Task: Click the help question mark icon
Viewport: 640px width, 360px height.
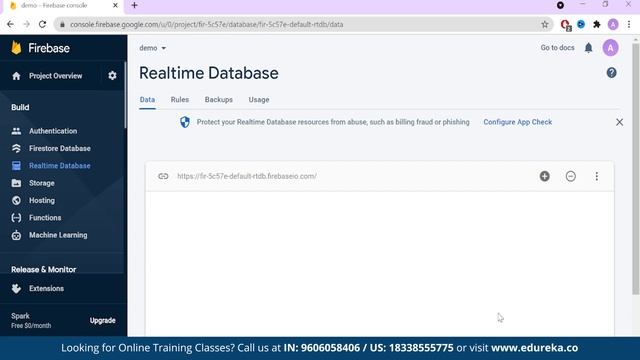Action: [x=611, y=73]
